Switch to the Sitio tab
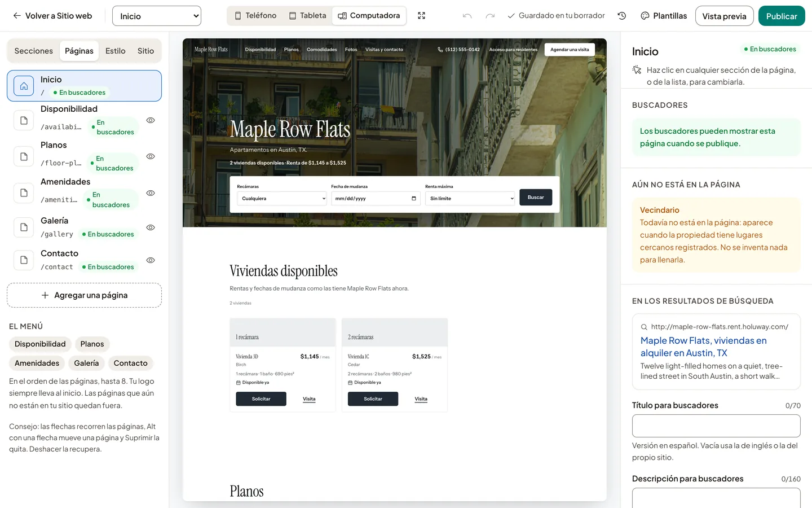The height and width of the screenshot is (508, 812). 145,51
